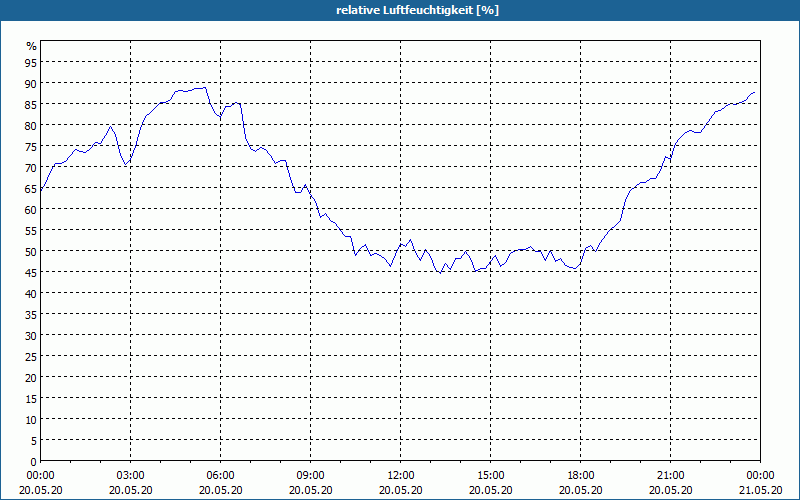
Task: Click the 20.05.20 date under 12:00
Action: coord(401,490)
